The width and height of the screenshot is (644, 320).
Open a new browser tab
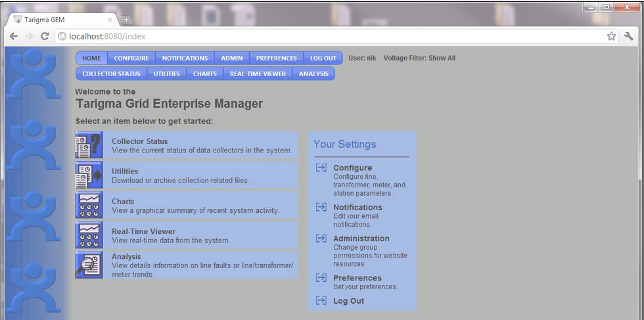(126, 20)
